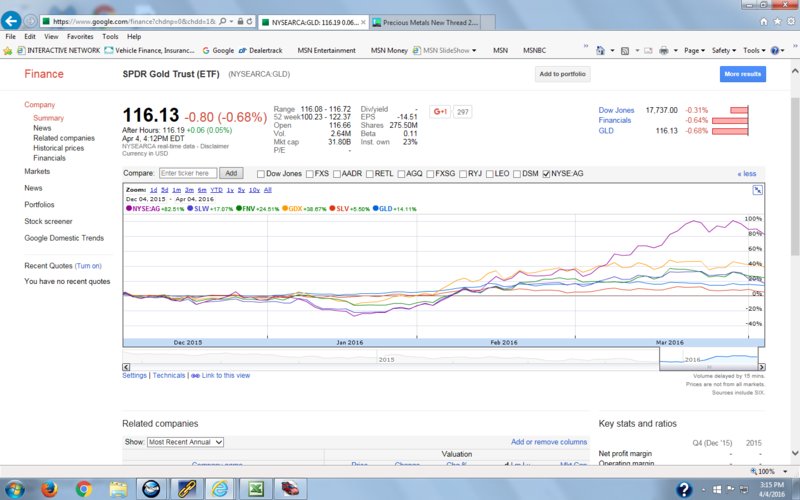Open Windows Start menu orb
Viewport: 800px width, 500px height.
click(x=14, y=489)
